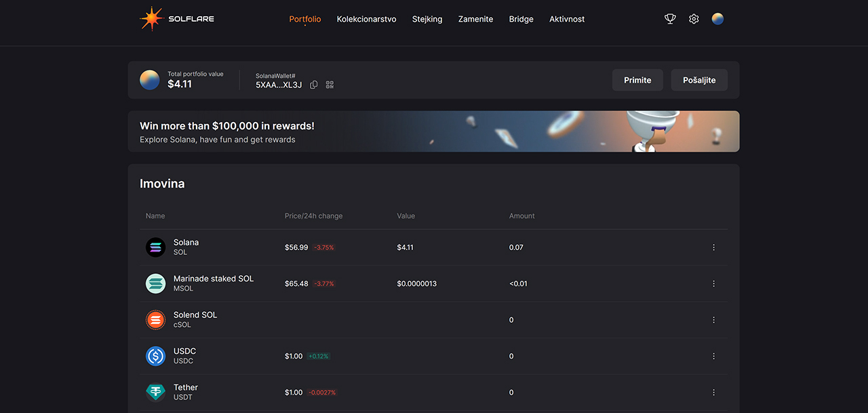Click the Solana token icon
Viewport: 868px width, 413px height.
click(x=155, y=248)
